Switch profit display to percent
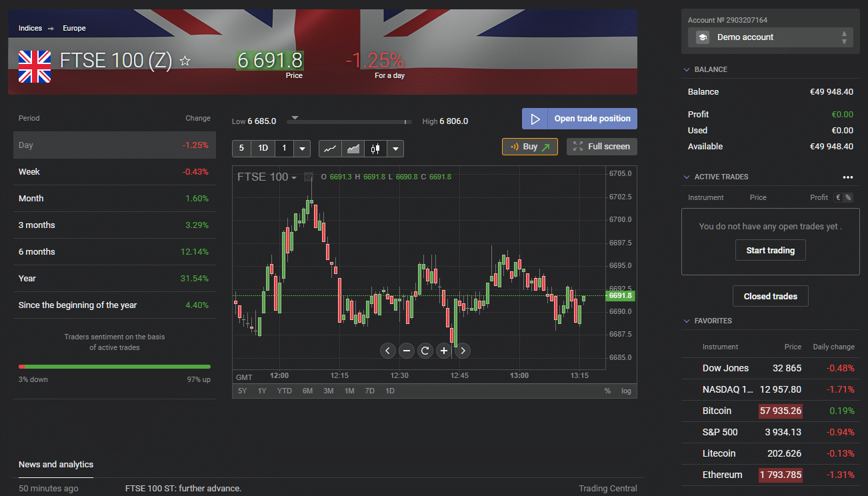The width and height of the screenshot is (868, 496). 848,197
